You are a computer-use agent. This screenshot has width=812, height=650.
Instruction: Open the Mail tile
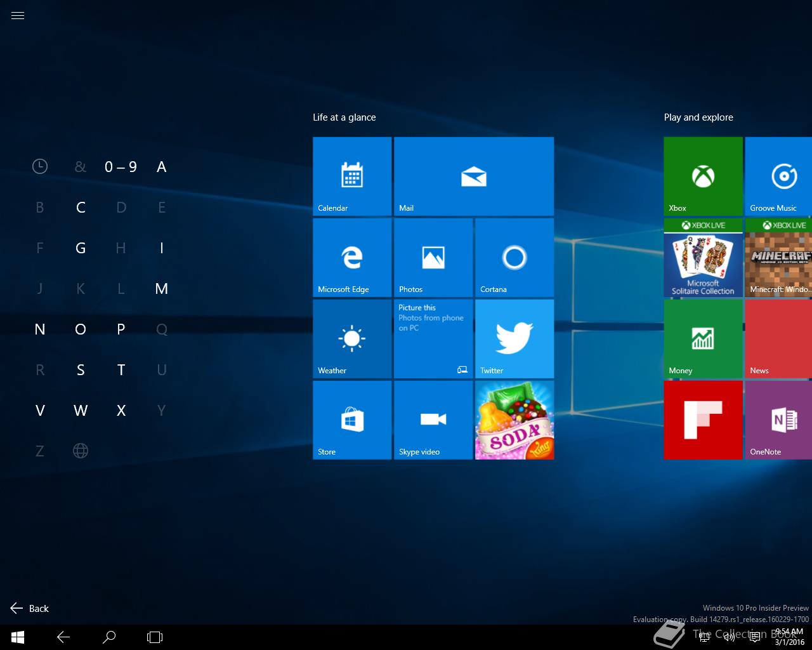click(x=474, y=176)
